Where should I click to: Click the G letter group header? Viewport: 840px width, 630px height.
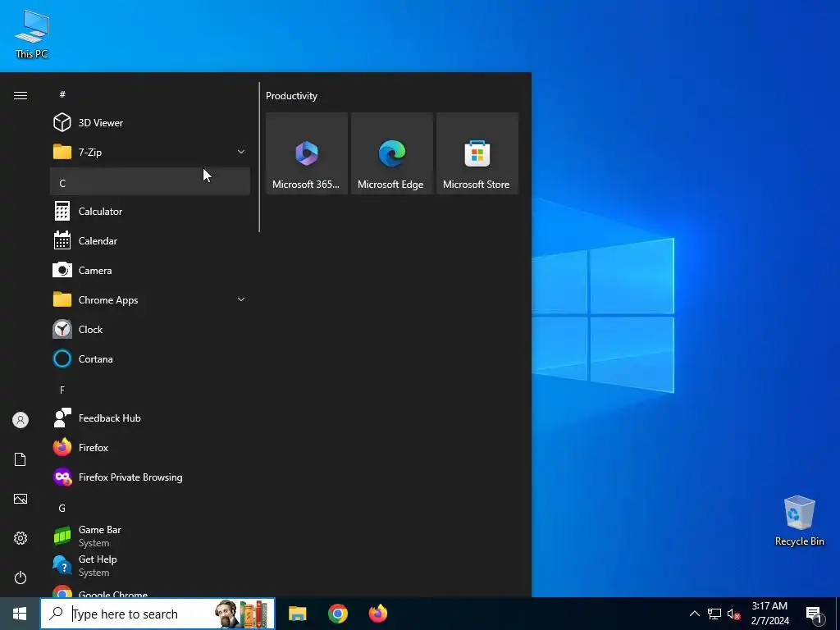coord(150,508)
